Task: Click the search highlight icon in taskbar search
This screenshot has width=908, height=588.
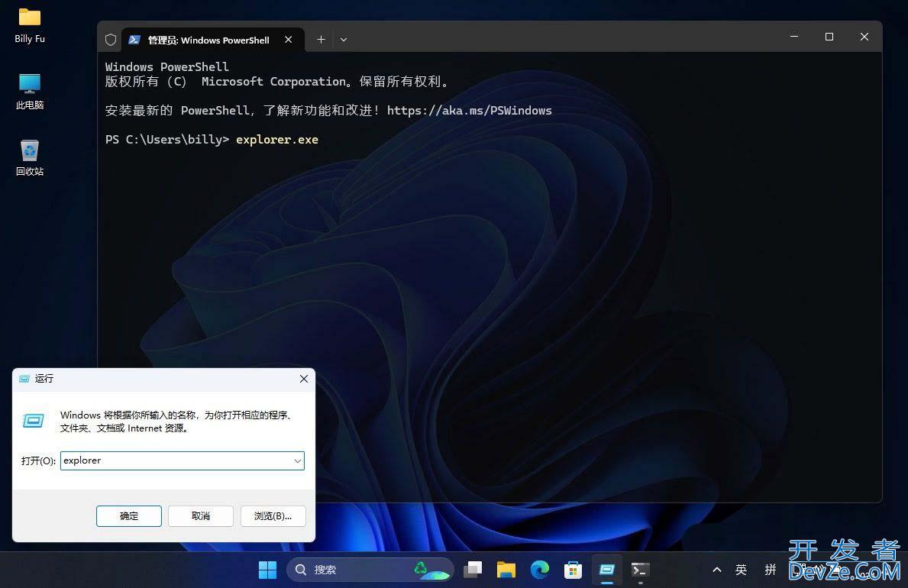Action: click(431, 570)
